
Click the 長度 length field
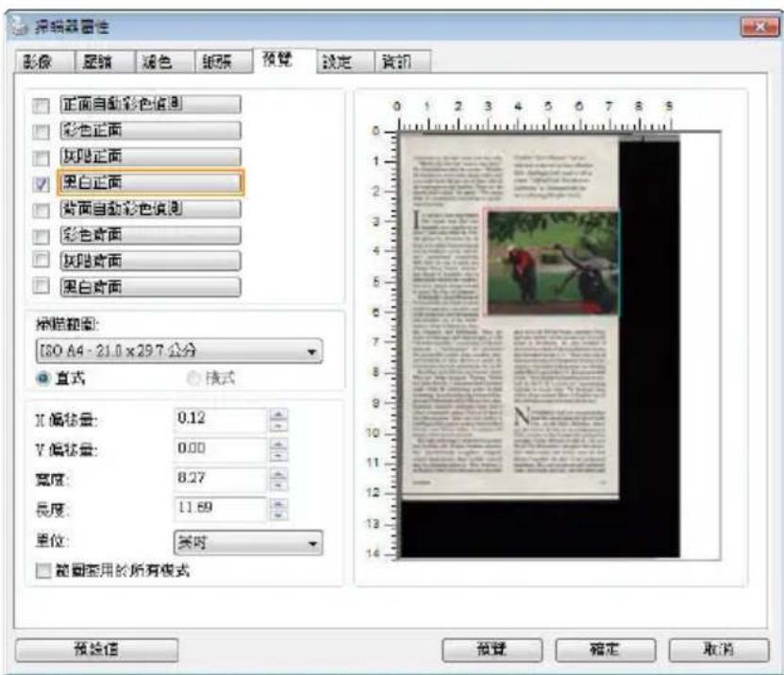tap(221, 509)
